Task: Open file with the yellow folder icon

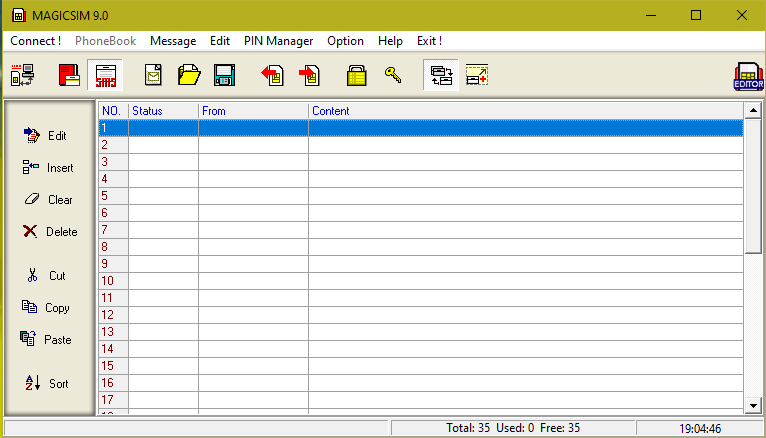Action: tap(189, 75)
